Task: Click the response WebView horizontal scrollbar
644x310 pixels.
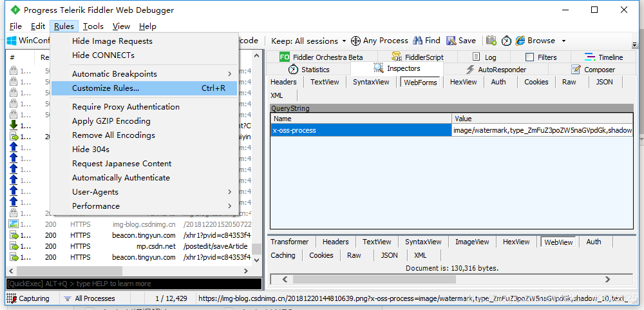Action: point(446,280)
